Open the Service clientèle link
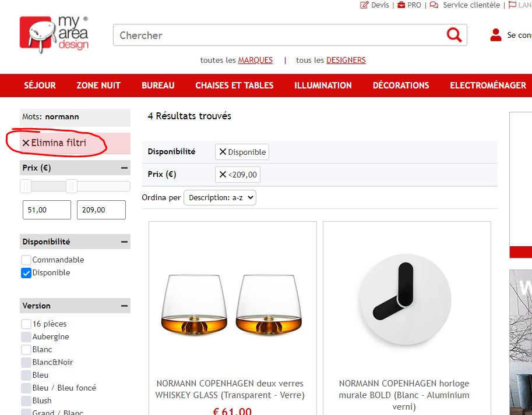This screenshot has width=532, height=415. point(471,5)
